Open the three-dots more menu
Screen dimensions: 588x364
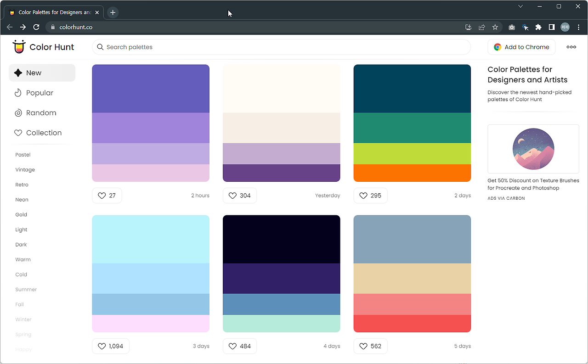click(571, 47)
